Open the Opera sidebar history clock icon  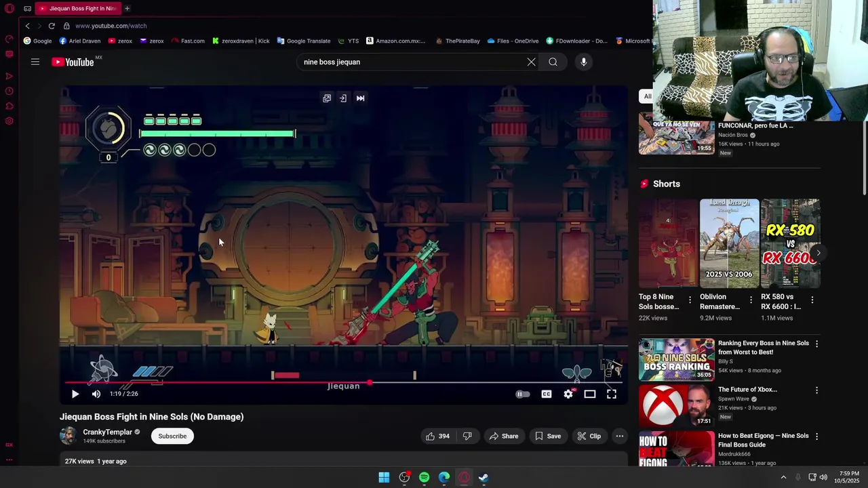click(9, 91)
